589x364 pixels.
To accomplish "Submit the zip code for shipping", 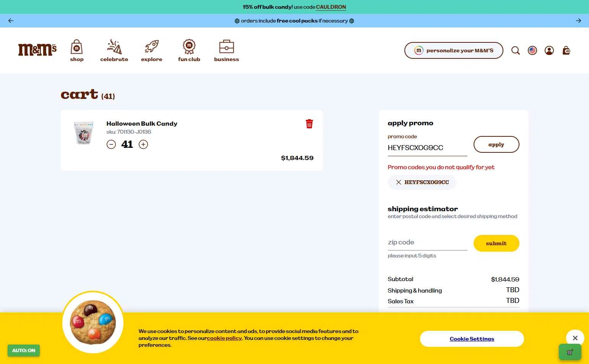I will [x=496, y=243].
